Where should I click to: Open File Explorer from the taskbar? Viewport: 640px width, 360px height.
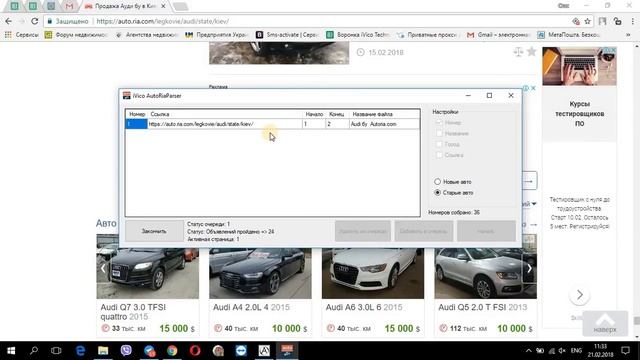[103, 351]
